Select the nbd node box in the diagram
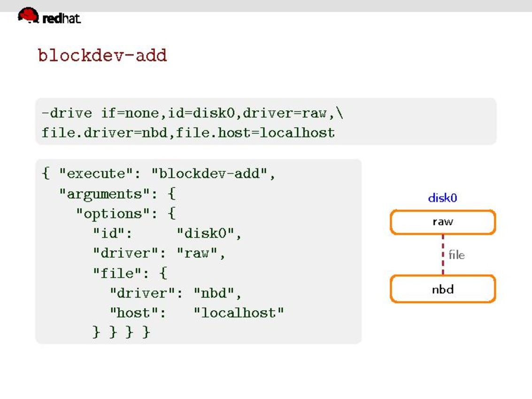 [x=443, y=289]
